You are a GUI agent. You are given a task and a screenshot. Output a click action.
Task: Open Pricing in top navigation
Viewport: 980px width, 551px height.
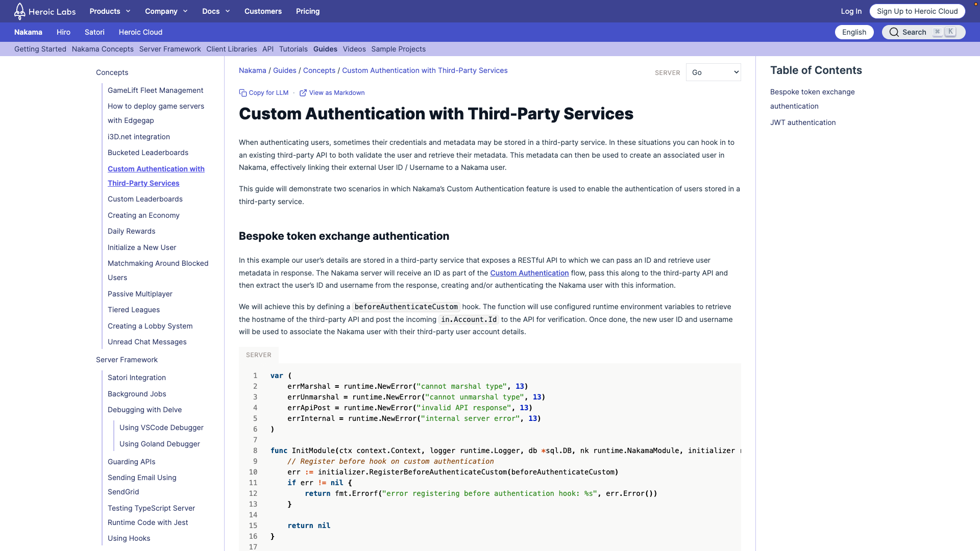[x=308, y=11]
